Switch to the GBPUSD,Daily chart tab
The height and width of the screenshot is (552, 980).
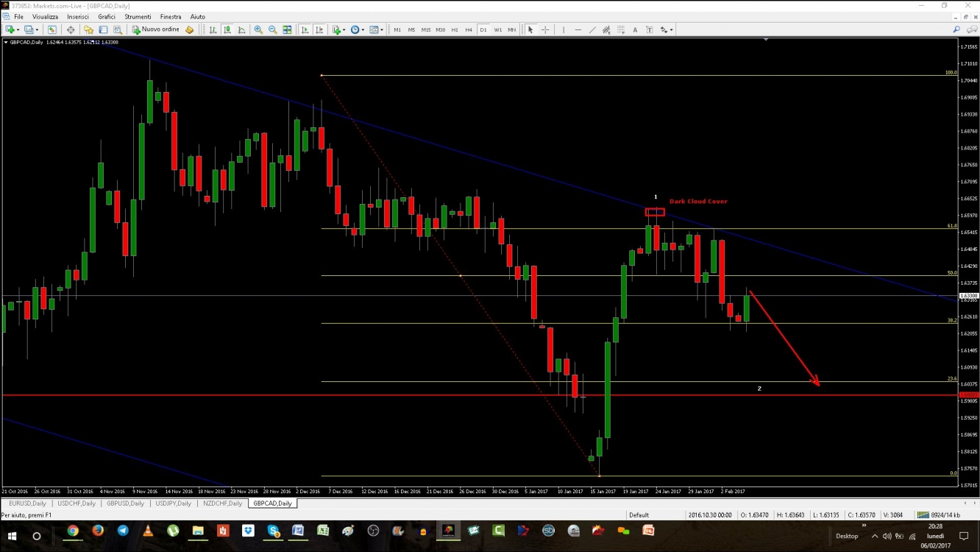pos(125,503)
